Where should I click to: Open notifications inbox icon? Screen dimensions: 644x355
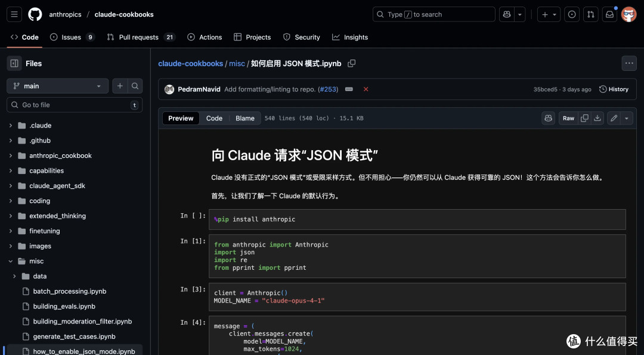pos(609,14)
